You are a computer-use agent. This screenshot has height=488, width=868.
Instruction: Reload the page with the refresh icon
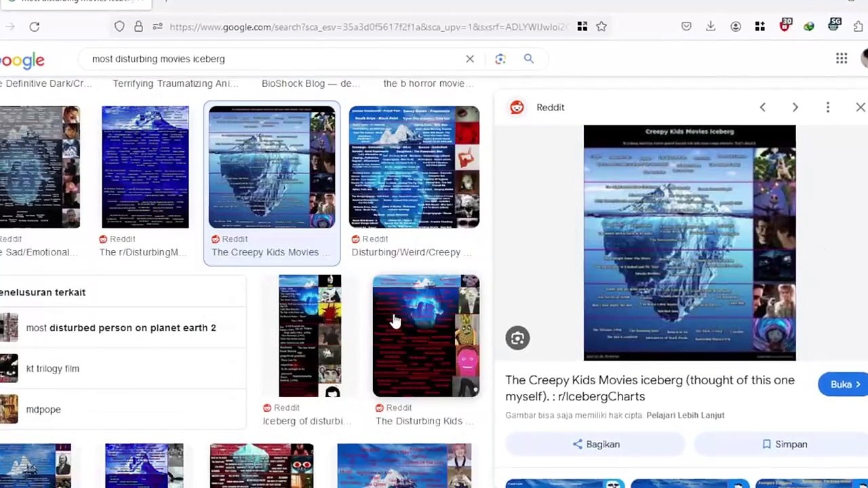pos(35,26)
